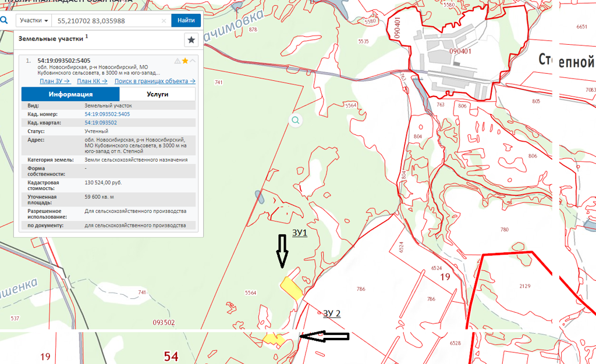Click map parcel label 6528
The image size is (596, 364).
pyautogui.click(x=455, y=343)
